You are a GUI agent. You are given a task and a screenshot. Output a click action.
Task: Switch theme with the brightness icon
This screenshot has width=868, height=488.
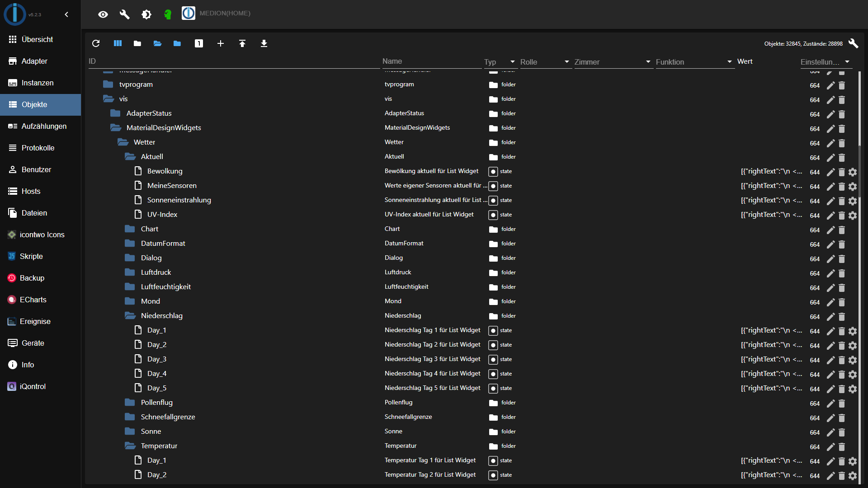coord(146,14)
